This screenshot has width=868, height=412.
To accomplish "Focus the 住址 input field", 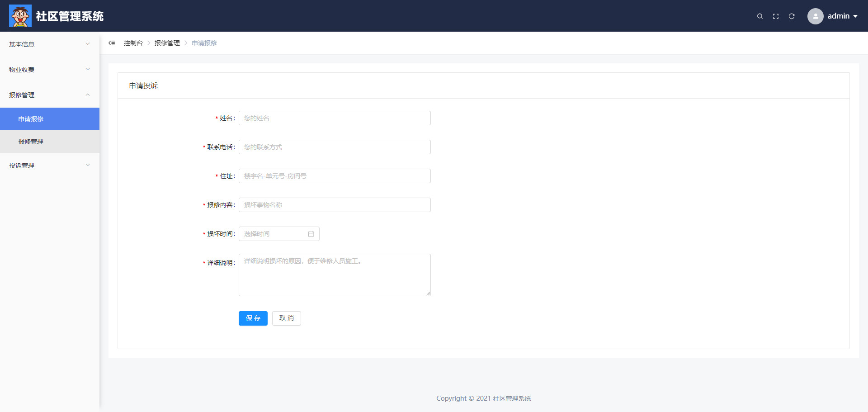I will [x=335, y=176].
